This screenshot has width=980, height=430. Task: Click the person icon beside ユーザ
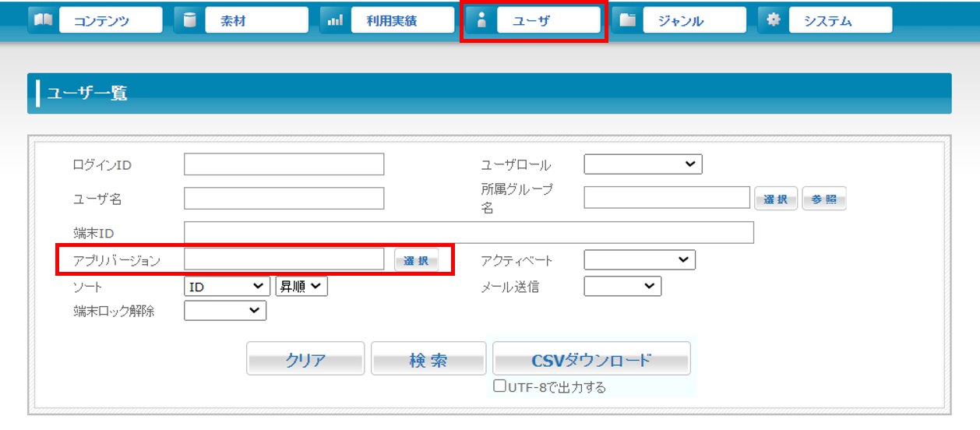pyautogui.click(x=481, y=21)
